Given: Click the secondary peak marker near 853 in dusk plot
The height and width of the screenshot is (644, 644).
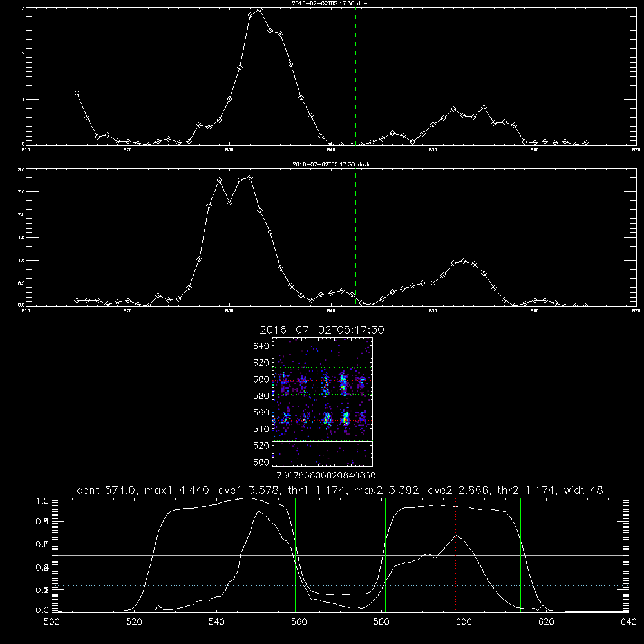Looking at the screenshot, I should (x=464, y=261).
